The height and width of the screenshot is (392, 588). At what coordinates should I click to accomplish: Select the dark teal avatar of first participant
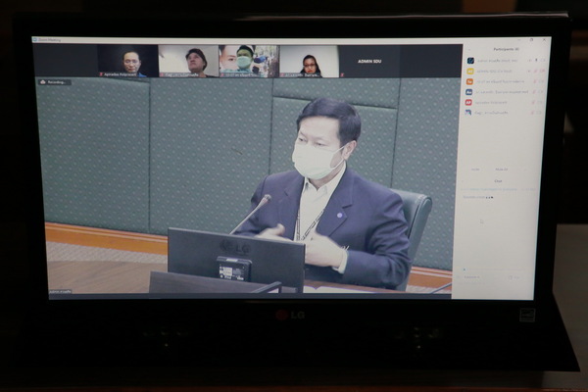click(470, 60)
